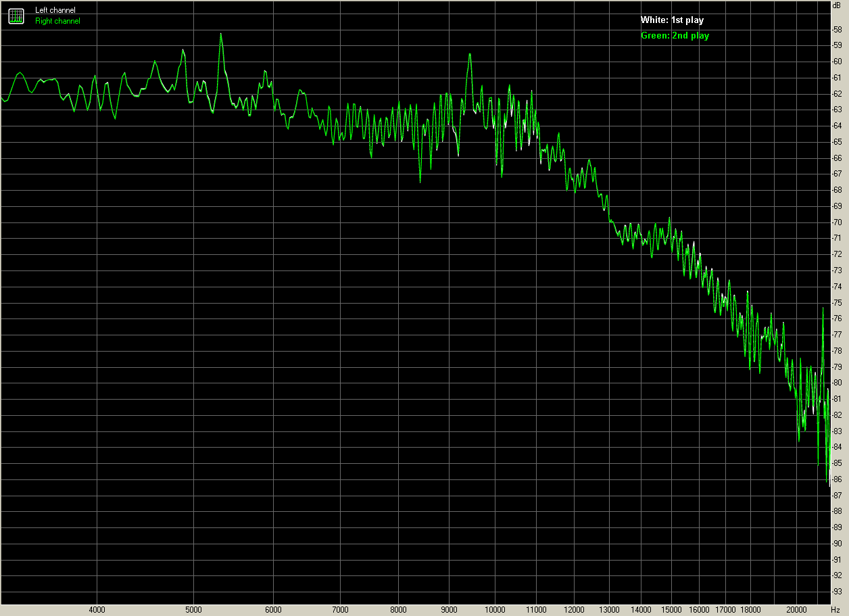Select the Left channel legend label
Image resolution: width=849 pixels, height=616 pixels.
[x=55, y=10]
